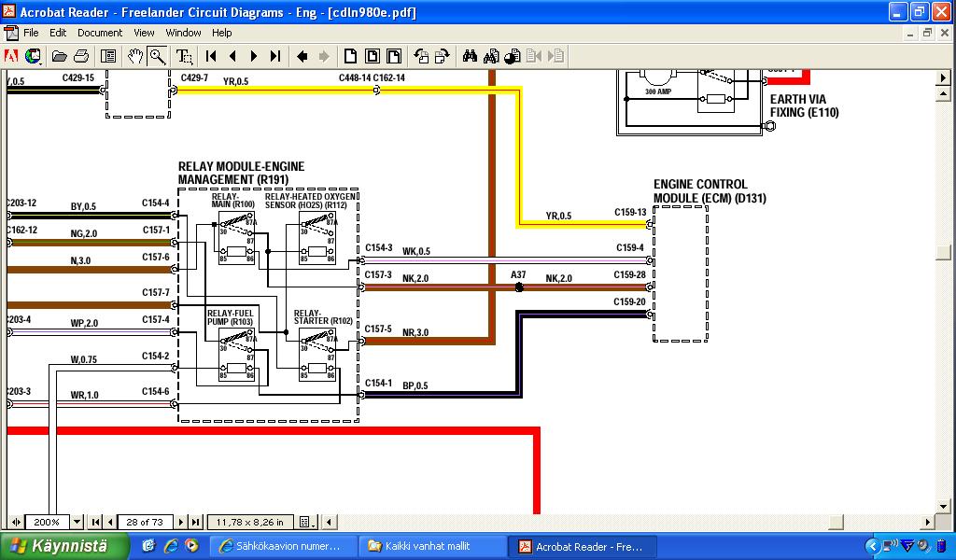Switch to Fit Width page view
Screen dimensions: 956x560
pos(394,56)
